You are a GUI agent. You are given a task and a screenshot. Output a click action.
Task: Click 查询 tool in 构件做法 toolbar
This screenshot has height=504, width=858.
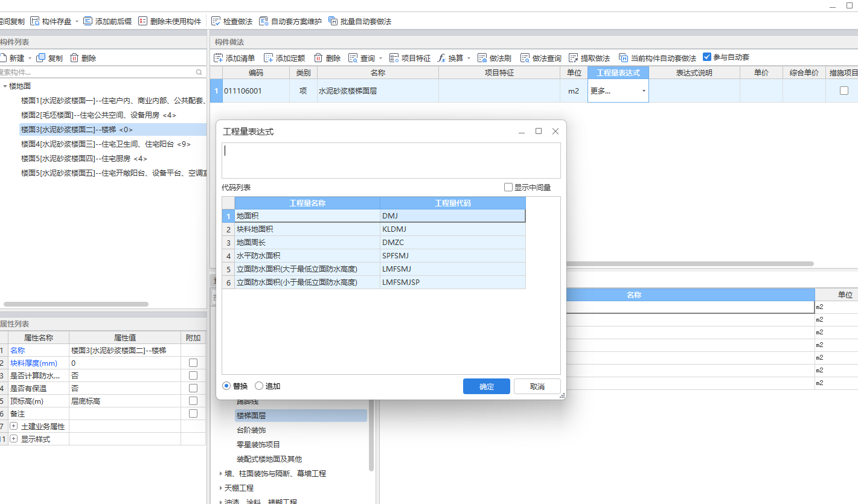(362, 58)
